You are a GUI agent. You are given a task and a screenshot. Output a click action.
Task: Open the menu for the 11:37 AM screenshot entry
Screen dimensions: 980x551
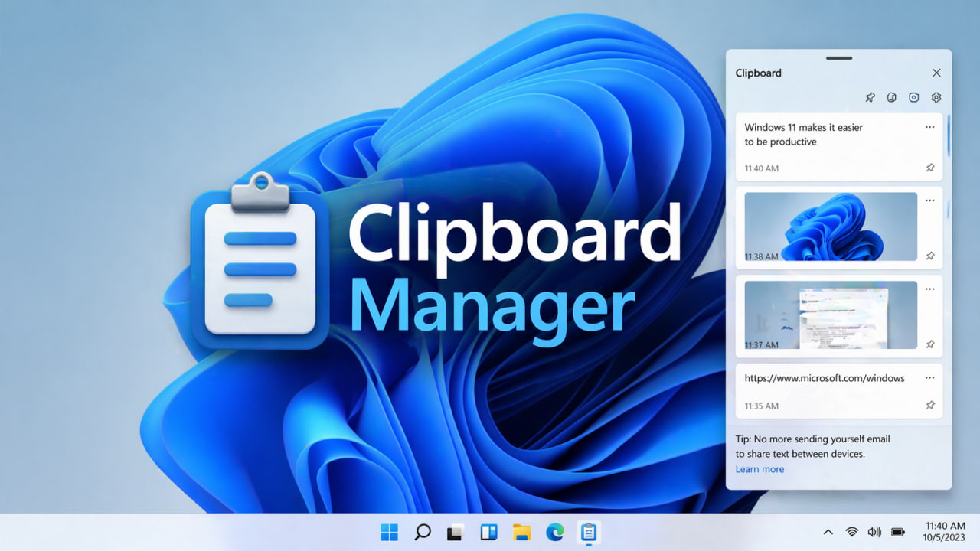coord(929,289)
